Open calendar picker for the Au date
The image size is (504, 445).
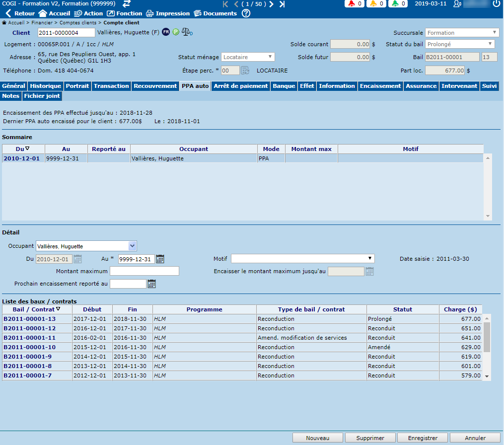click(x=160, y=259)
